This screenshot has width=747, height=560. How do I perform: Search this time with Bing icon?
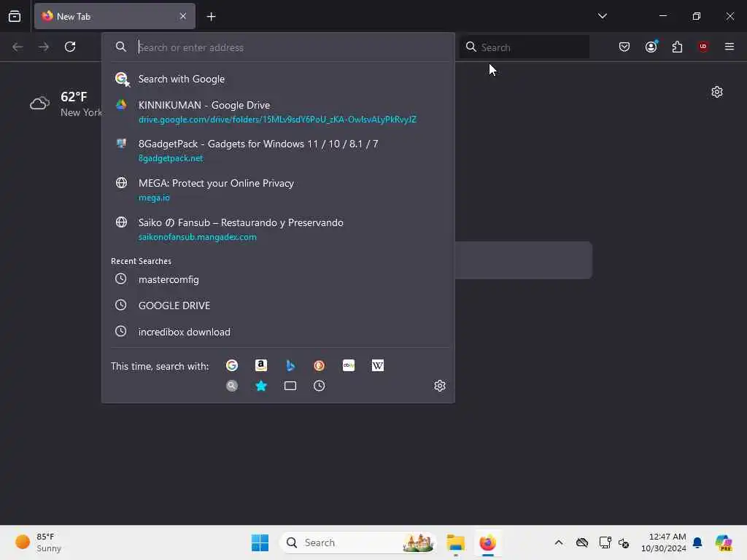click(290, 365)
